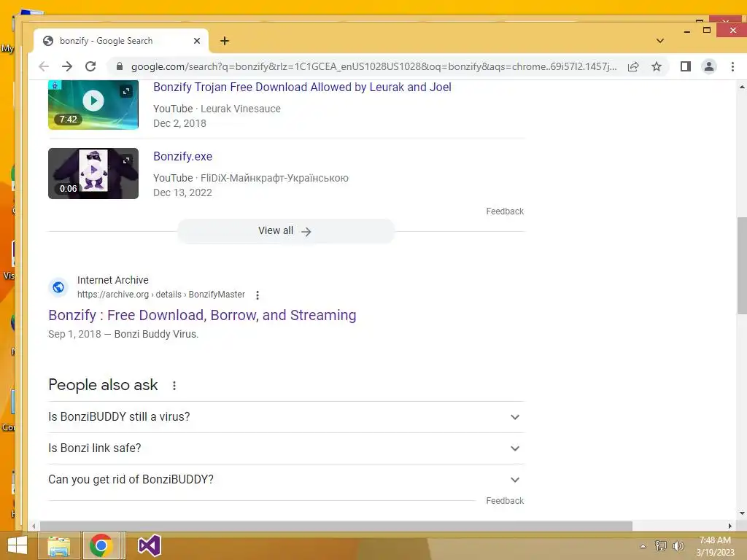Click the padlock site info icon
This screenshot has height=560, width=747.
click(120, 66)
